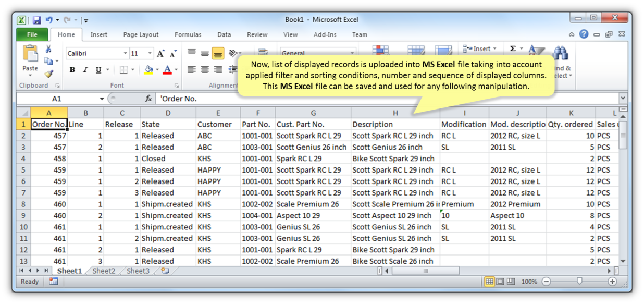
Task: Open the Font dialog launcher
Action: click(x=176, y=86)
